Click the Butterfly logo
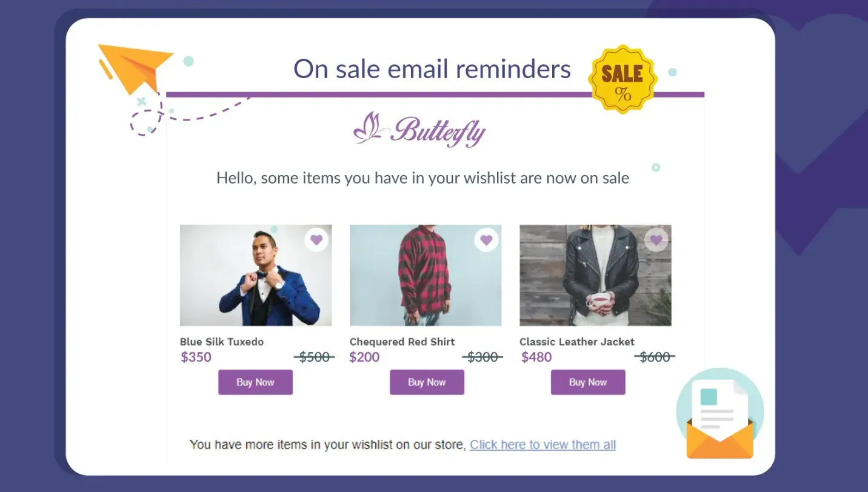Viewport: 868px width, 492px height. (x=419, y=130)
